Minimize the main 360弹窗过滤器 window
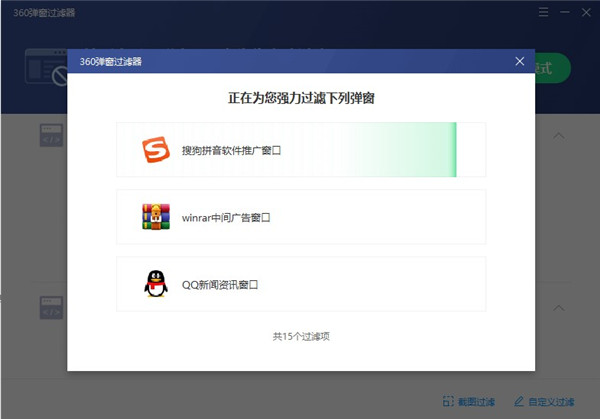 [x=565, y=12]
